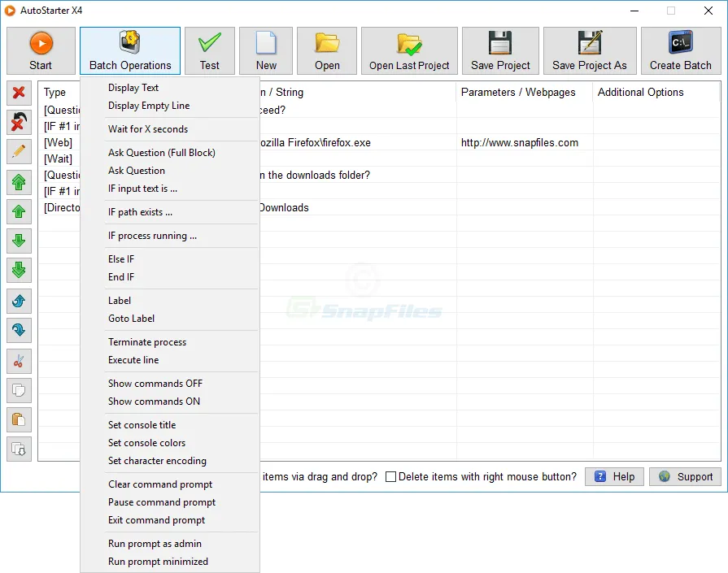Click the red X with black undo arrow

[19, 123]
